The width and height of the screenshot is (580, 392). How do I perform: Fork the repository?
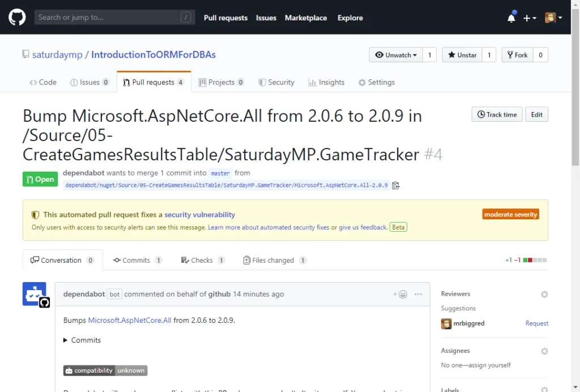pyautogui.click(x=517, y=55)
